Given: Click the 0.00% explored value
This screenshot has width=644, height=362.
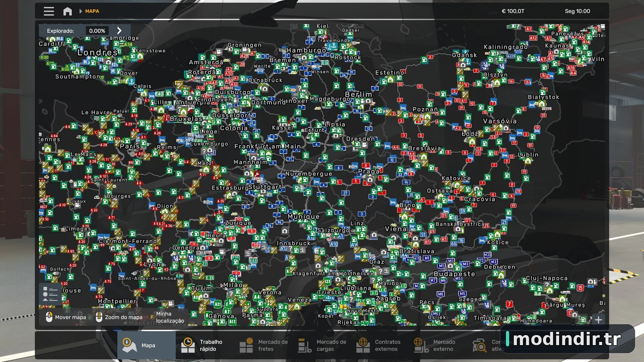Looking at the screenshot, I should [97, 31].
